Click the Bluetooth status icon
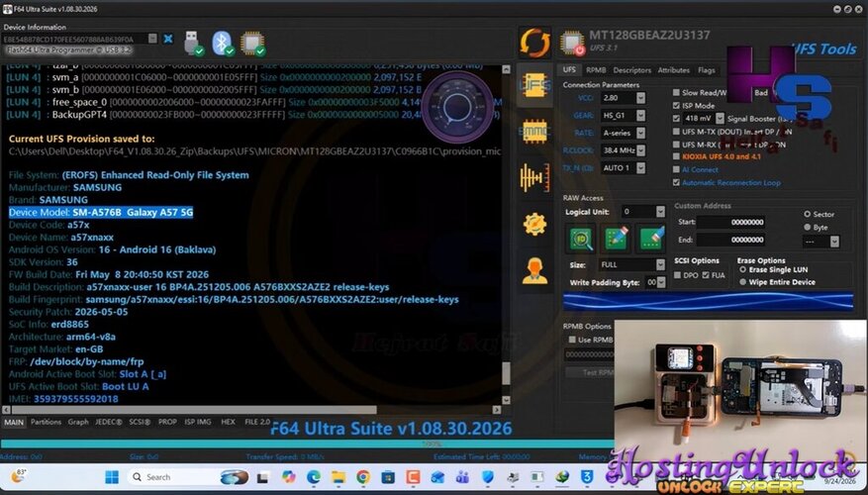The width and height of the screenshot is (868, 495). pyautogui.click(x=223, y=44)
